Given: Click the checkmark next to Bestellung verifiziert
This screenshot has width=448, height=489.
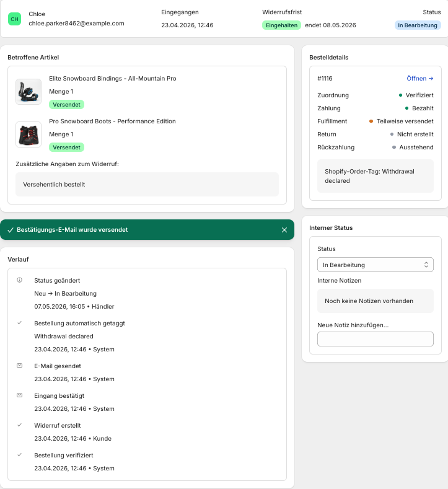Looking at the screenshot, I should [x=19, y=455].
